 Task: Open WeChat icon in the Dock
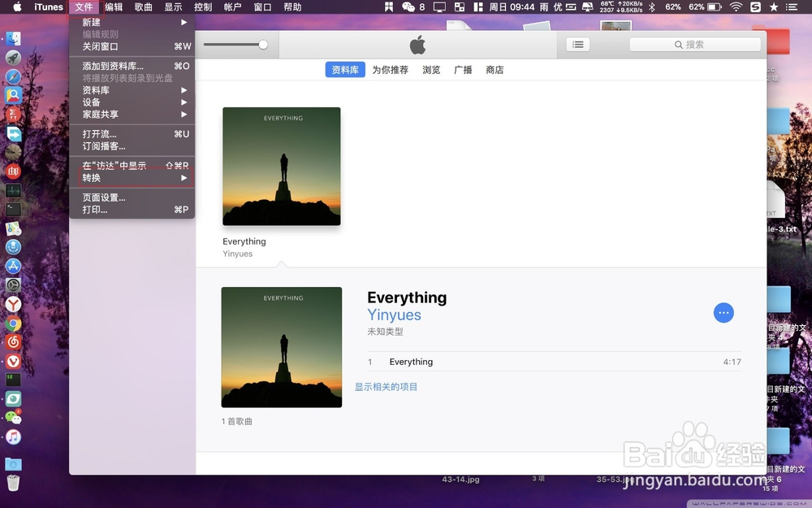14,418
